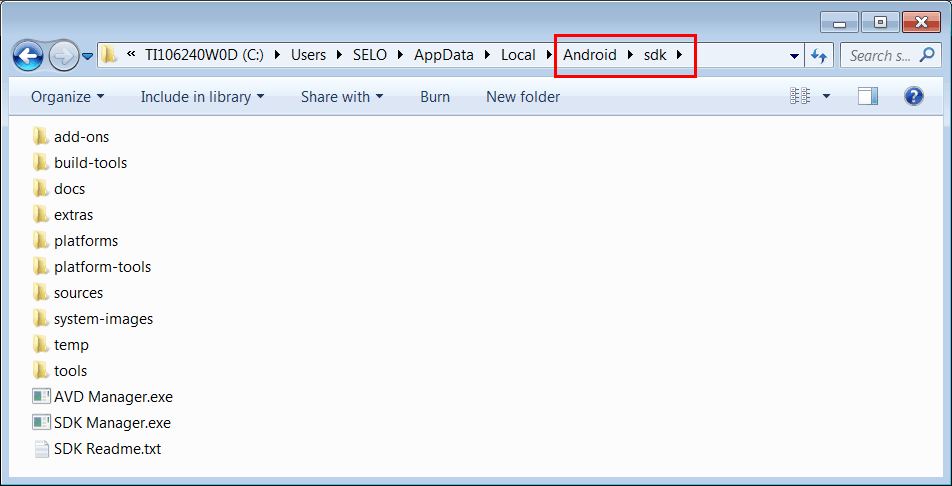Create a New folder from the toolbar
This screenshot has height=486, width=952.
point(523,97)
